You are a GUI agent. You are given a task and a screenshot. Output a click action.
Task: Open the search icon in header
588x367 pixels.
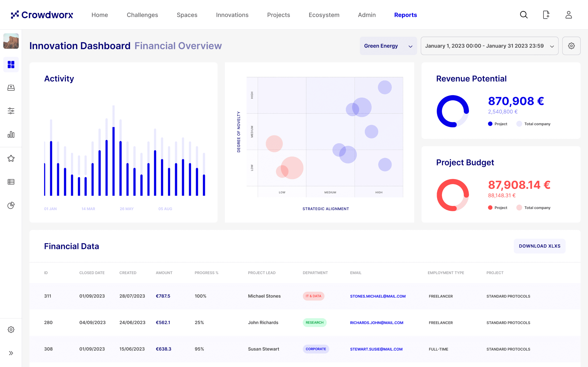coord(524,15)
